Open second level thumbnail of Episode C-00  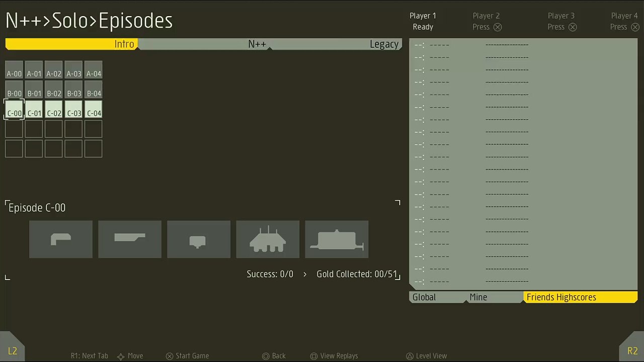point(130,239)
